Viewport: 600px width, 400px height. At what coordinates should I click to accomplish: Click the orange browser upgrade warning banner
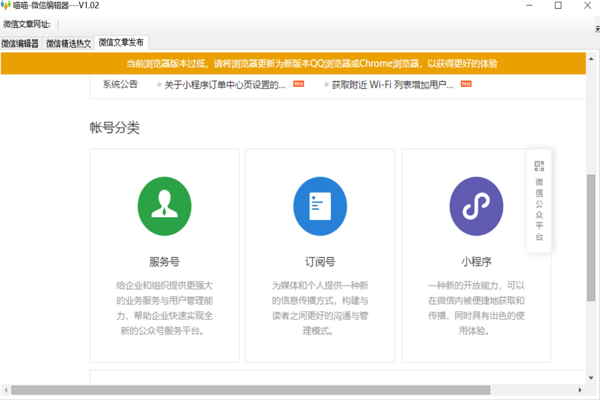click(x=300, y=63)
